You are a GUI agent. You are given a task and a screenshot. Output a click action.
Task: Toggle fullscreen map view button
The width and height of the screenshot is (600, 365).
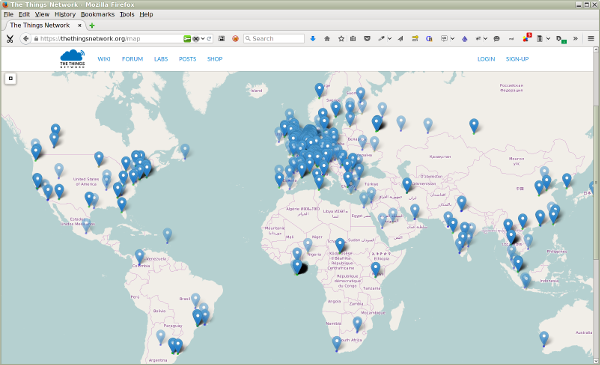(x=10, y=78)
